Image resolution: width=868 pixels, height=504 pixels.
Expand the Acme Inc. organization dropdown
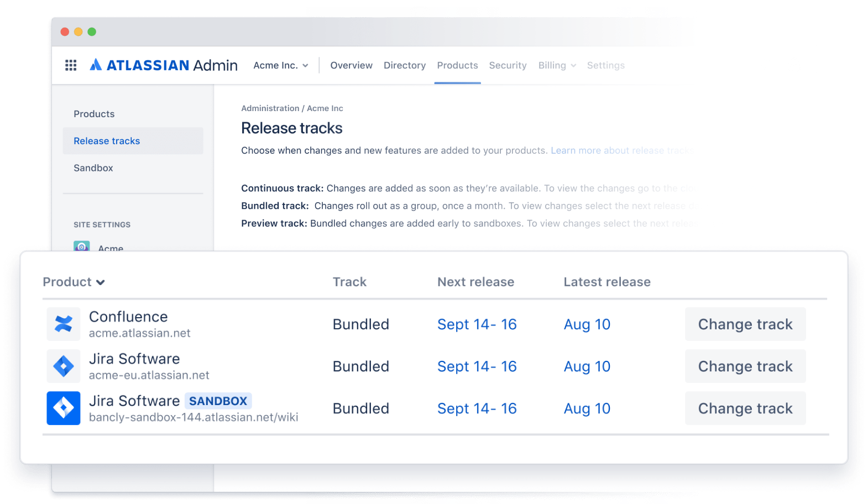(281, 65)
